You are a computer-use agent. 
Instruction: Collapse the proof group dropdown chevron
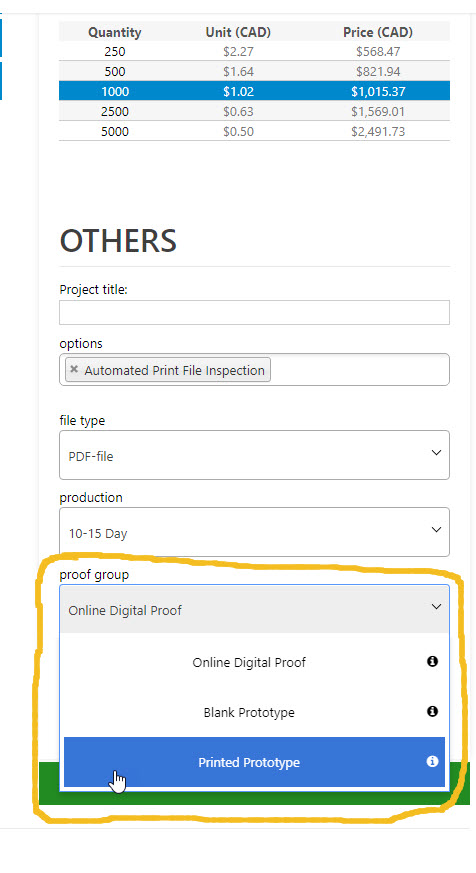coord(436,606)
